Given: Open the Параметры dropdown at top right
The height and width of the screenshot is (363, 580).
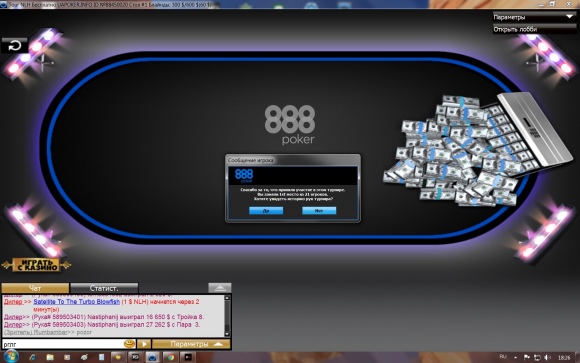Looking at the screenshot, I should (x=534, y=17).
